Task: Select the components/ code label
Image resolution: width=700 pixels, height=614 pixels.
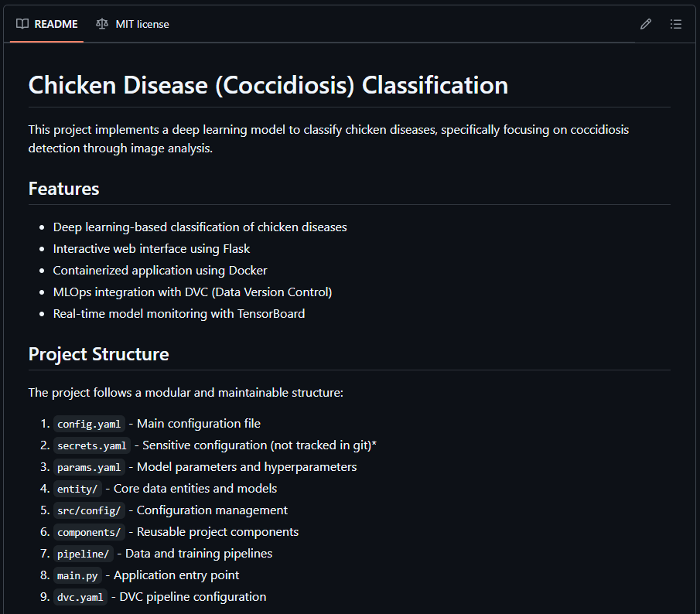Action: coord(89,532)
